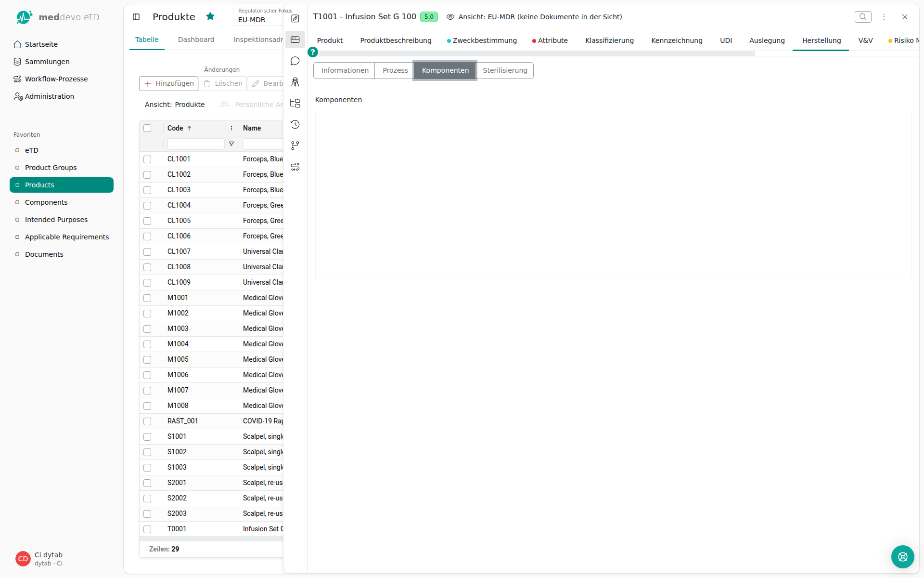
Task: Click the branch/versions icon in side strip
Action: coord(295,145)
